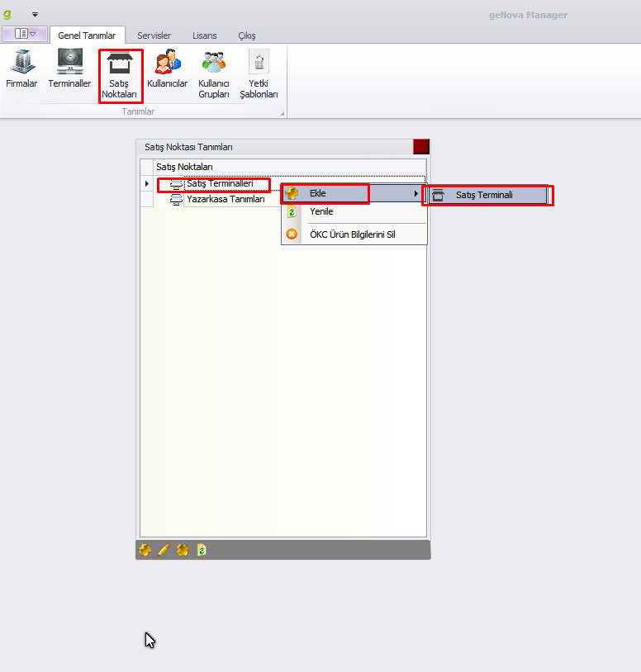Click Satış Terminalleri node icon
This screenshot has height=672, width=641.
[x=176, y=184]
